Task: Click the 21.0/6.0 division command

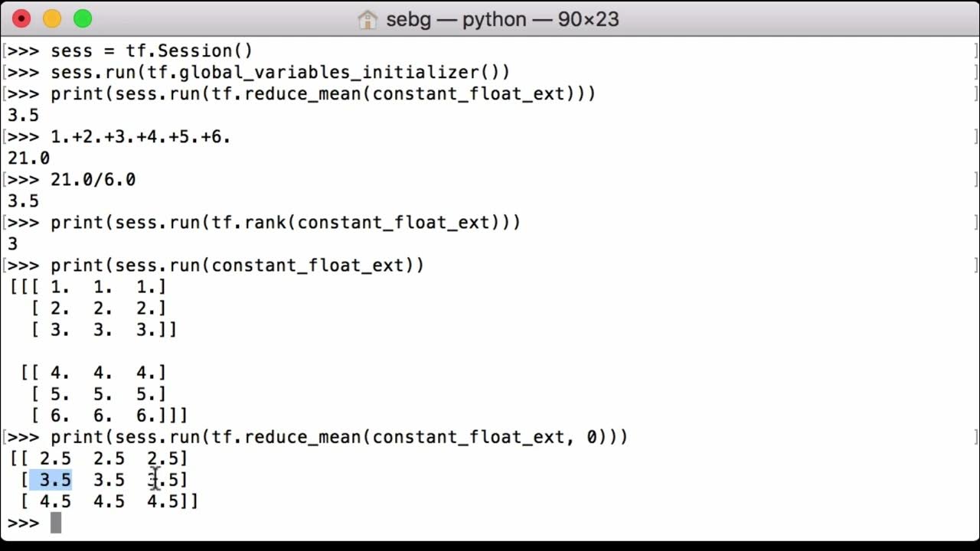Action: [x=93, y=180]
